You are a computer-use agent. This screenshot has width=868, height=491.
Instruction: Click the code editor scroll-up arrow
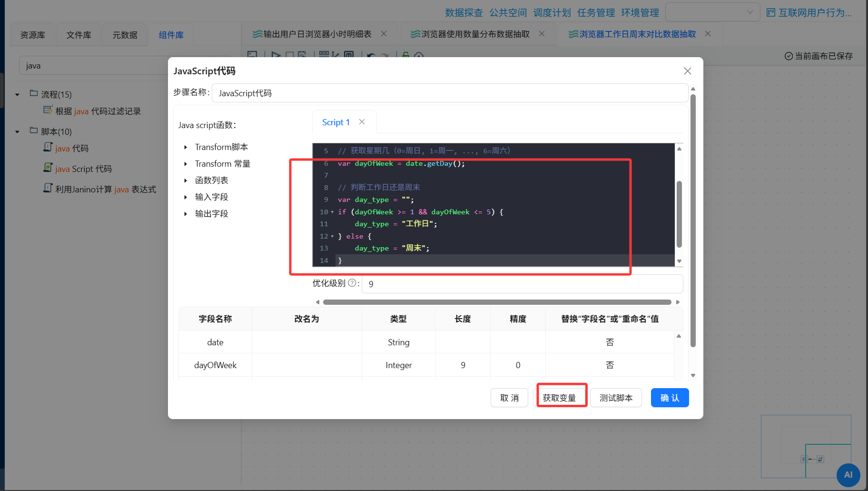click(679, 149)
